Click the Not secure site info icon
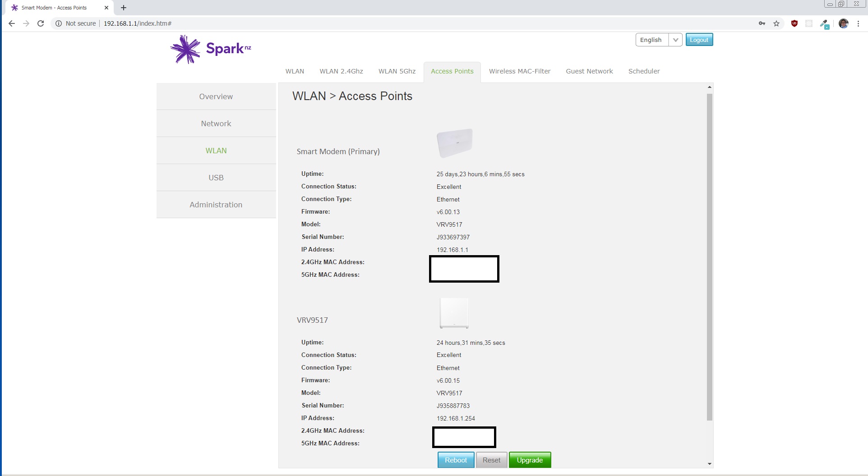The image size is (868, 476). point(59,23)
